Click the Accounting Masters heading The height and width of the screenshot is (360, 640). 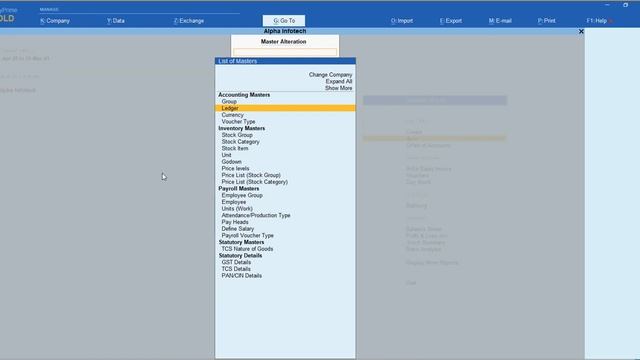pos(244,95)
